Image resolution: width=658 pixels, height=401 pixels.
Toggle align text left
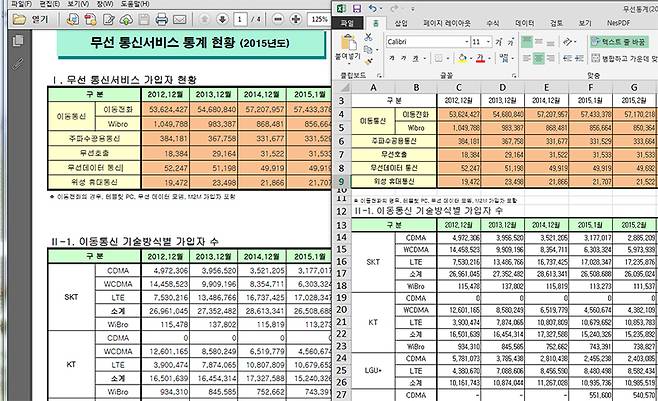[x=527, y=58]
